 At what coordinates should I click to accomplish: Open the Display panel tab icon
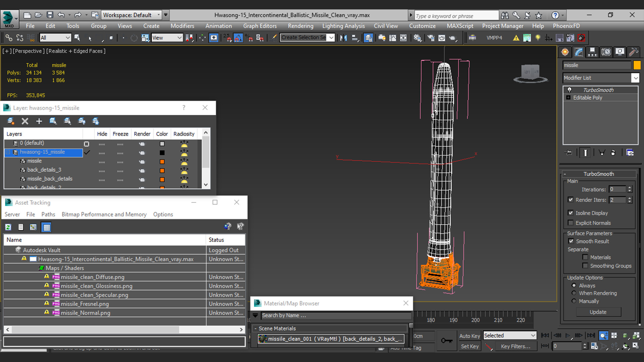coord(620,52)
